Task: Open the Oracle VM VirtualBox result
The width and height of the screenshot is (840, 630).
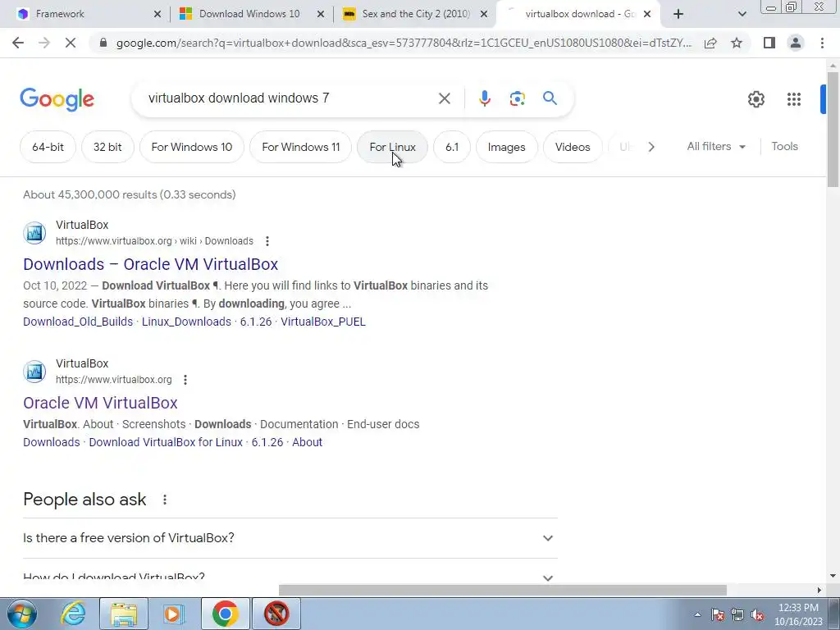Action: 100,403
